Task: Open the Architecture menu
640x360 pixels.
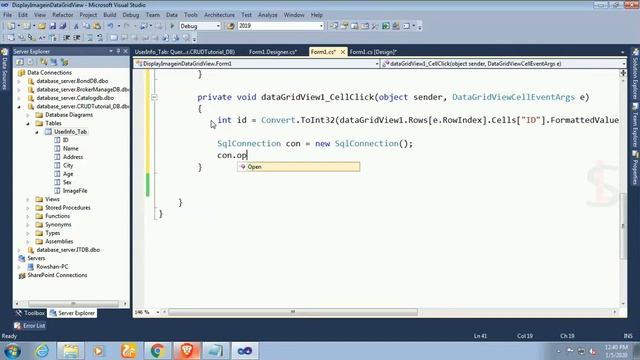Action: [219, 15]
